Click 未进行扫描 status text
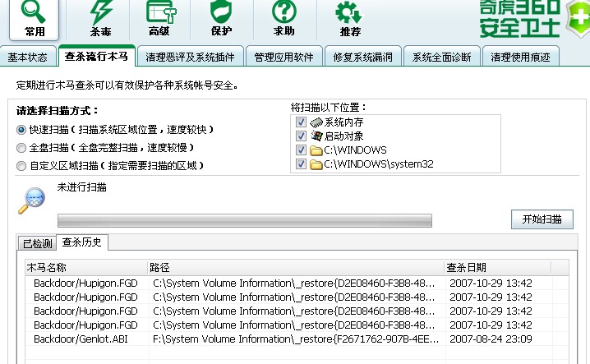Image resolution: width=590 pixels, height=364 pixels. [x=81, y=187]
